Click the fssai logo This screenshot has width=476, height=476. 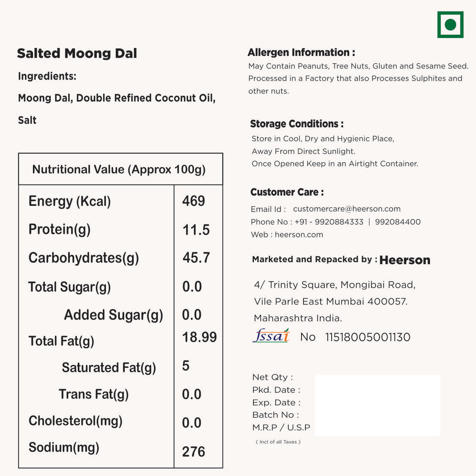[271, 336]
